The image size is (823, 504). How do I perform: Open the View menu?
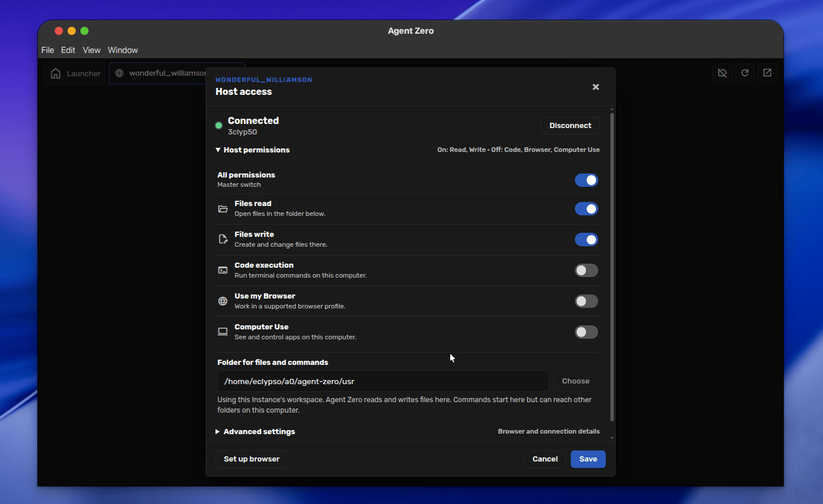[91, 50]
